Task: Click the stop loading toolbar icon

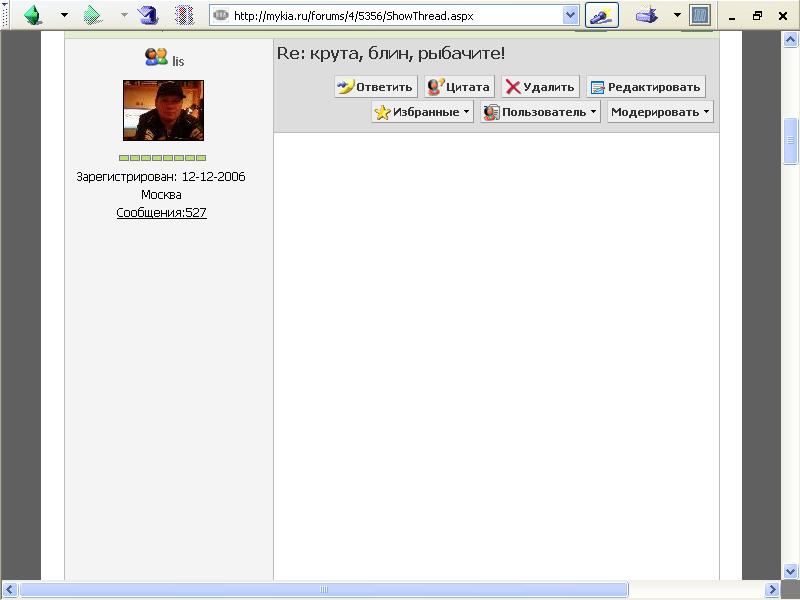Action: [x=184, y=15]
